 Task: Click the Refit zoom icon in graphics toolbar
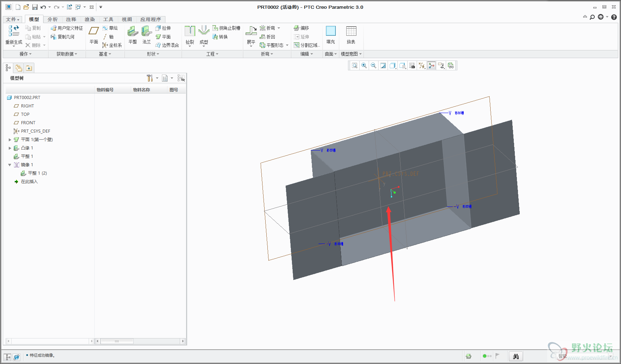[355, 65]
